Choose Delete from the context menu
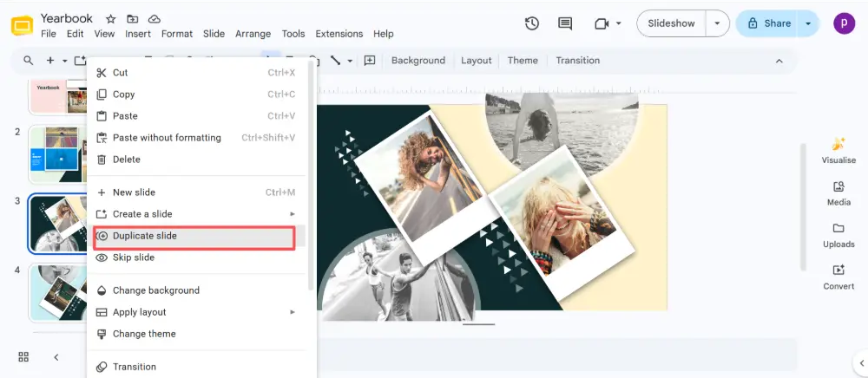The image size is (868, 378). coord(196,160)
